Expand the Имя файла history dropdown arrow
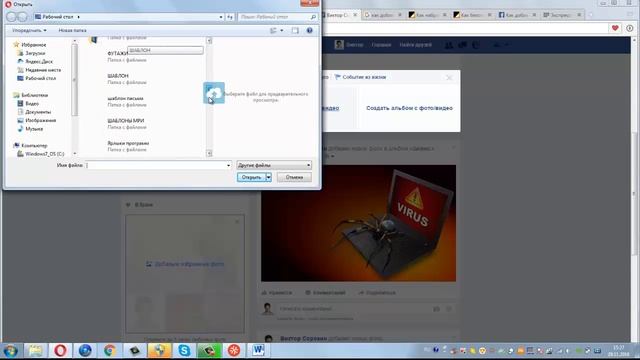The height and width of the screenshot is (360, 640). pyautogui.click(x=228, y=165)
